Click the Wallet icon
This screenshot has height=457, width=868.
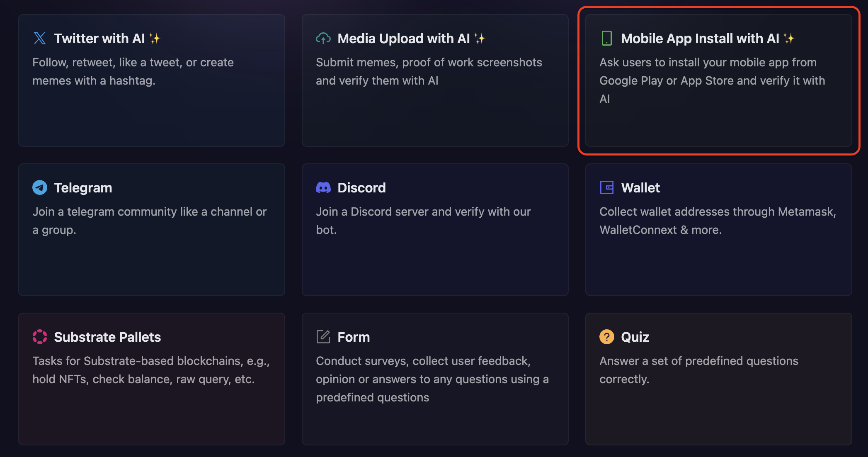606,187
